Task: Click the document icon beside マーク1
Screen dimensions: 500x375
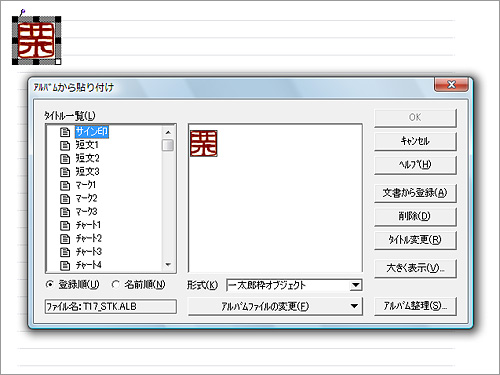Action: pyautogui.click(x=65, y=185)
